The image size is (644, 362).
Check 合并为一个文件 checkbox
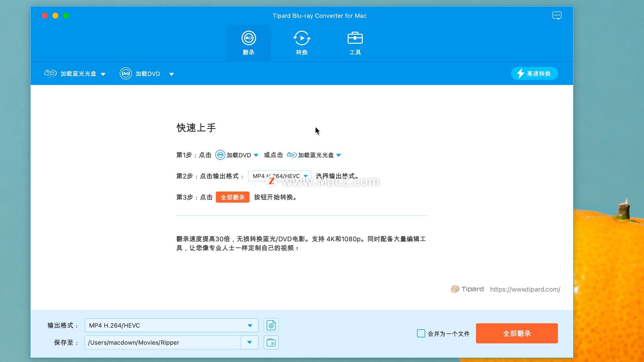(x=421, y=333)
